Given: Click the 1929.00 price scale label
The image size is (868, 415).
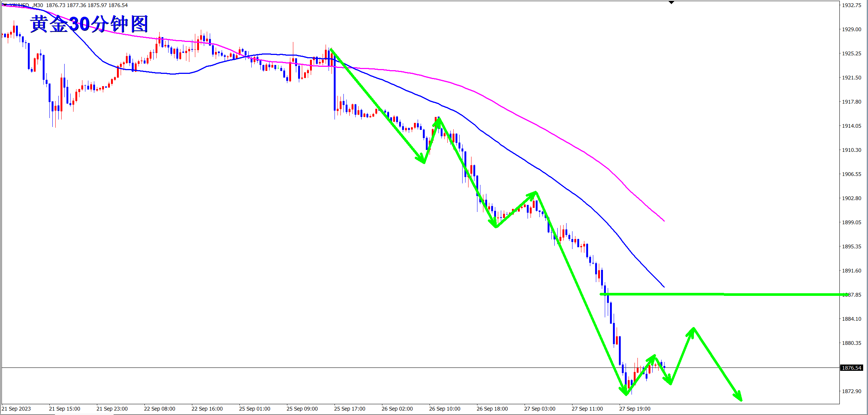Looking at the screenshot, I should 851,29.
